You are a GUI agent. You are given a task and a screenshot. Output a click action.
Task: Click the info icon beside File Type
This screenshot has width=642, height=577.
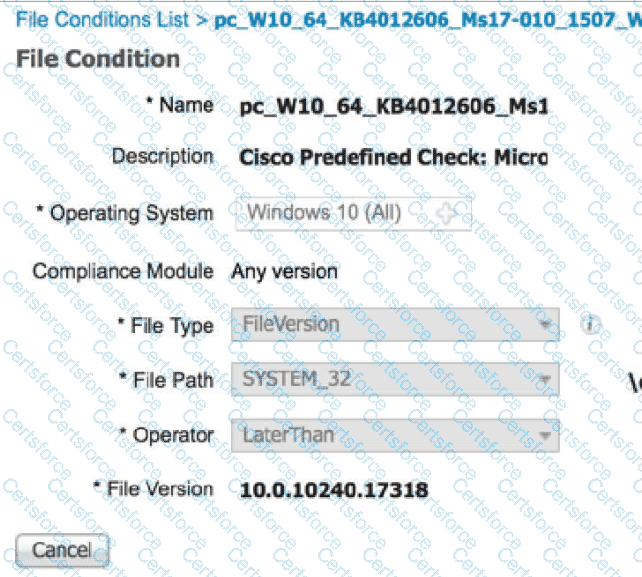pyautogui.click(x=590, y=324)
